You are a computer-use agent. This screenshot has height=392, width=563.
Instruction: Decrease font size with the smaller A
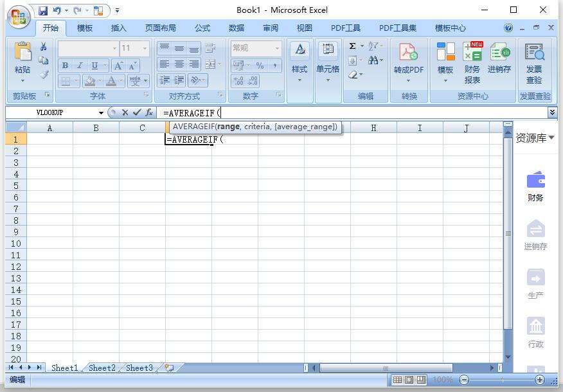(x=132, y=66)
